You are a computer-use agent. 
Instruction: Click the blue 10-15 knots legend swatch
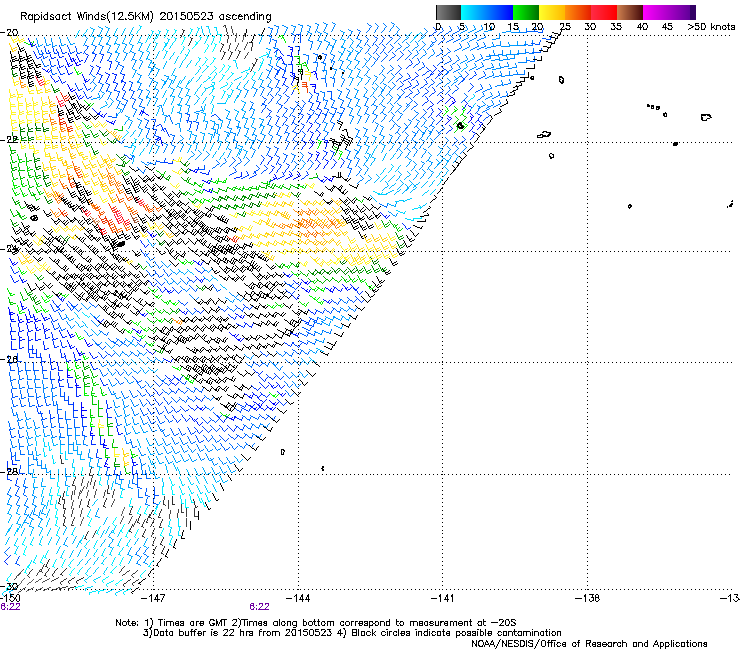[500, 12]
